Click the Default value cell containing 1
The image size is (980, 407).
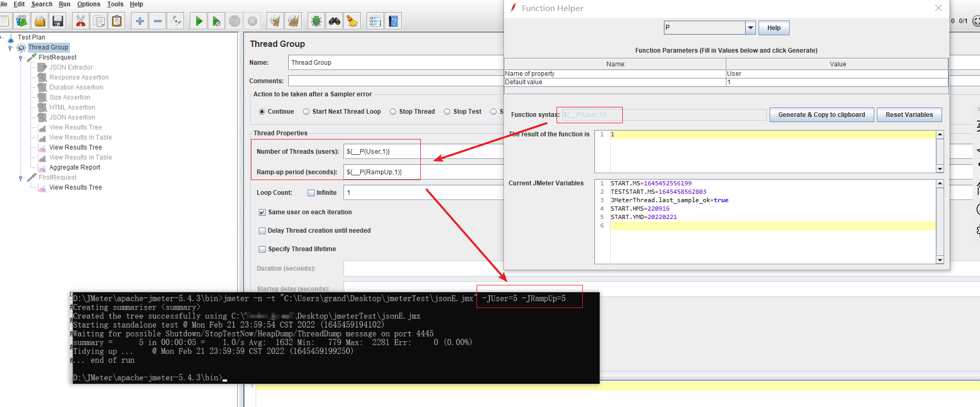pyautogui.click(x=837, y=82)
